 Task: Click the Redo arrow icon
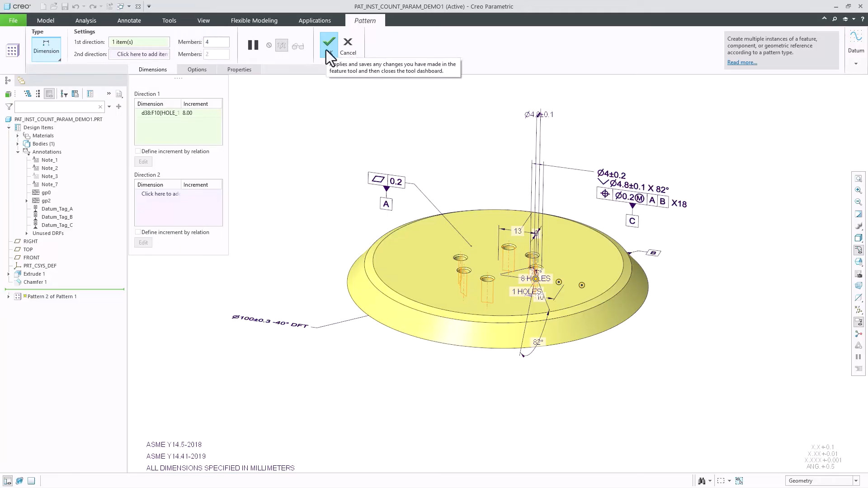coord(93,6)
